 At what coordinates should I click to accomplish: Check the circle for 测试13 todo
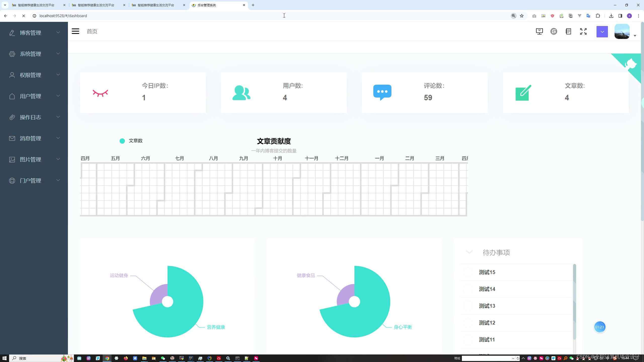tap(468, 306)
